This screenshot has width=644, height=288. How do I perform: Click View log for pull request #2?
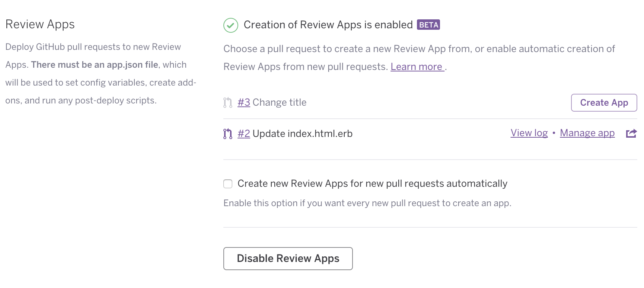(x=529, y=133)
